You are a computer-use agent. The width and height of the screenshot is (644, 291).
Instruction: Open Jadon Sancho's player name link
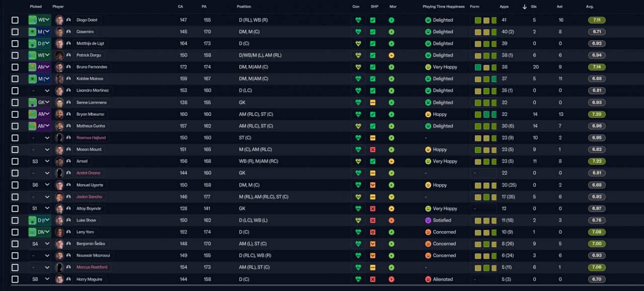[x=89, y=197]
